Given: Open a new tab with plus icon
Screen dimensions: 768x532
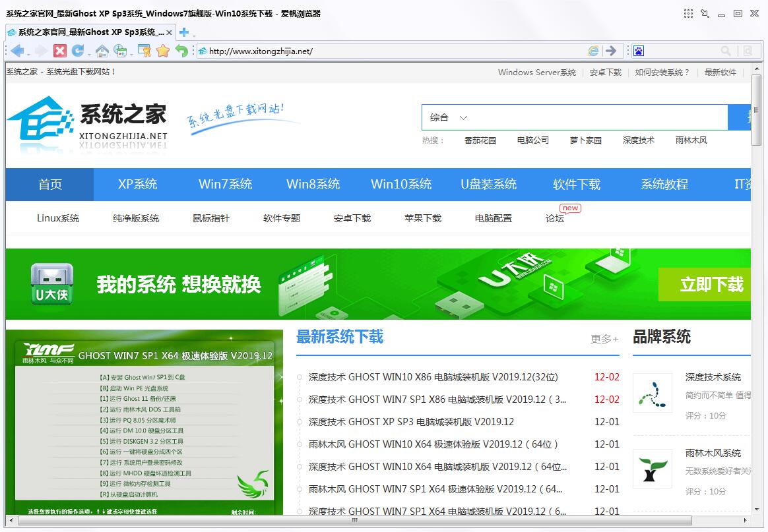Looking at the screenshot, I should click(x=184, y=32).
